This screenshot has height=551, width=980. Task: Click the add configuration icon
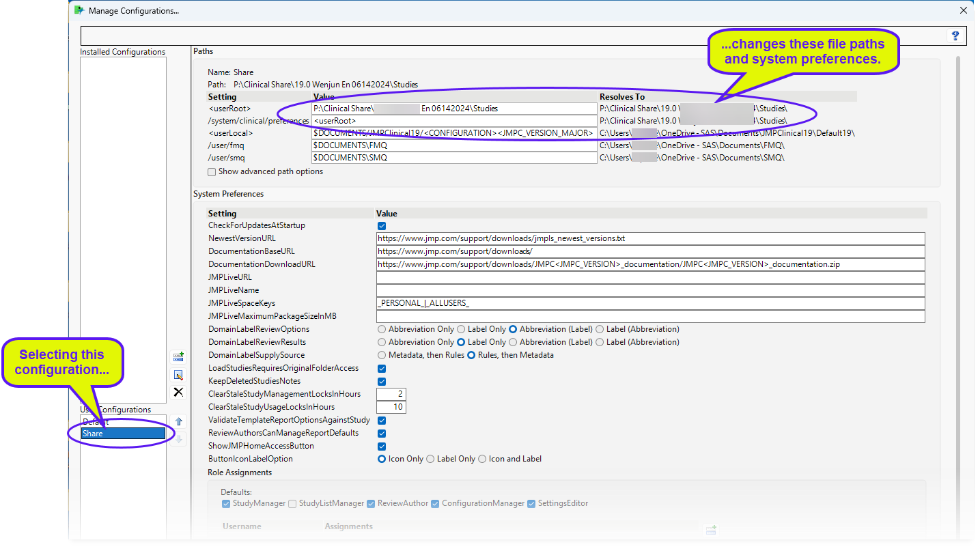[x=178, y=357]
